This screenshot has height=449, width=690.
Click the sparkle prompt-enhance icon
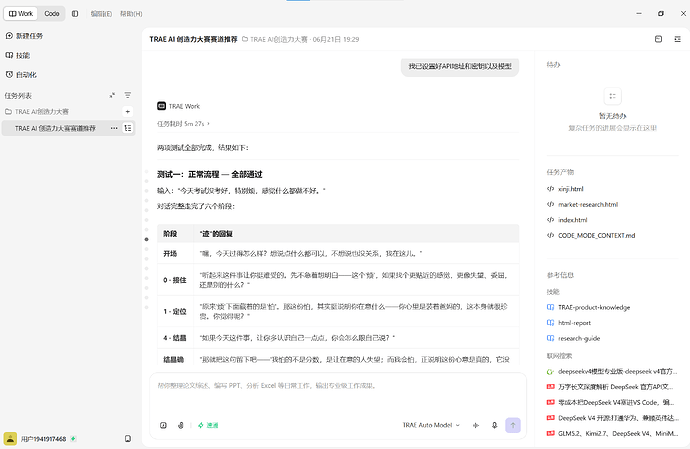476,425
